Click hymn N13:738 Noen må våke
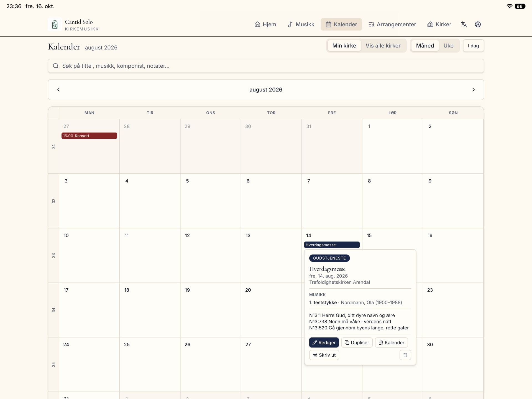Screen dimensions: 532x399 [x=350, y=322]
